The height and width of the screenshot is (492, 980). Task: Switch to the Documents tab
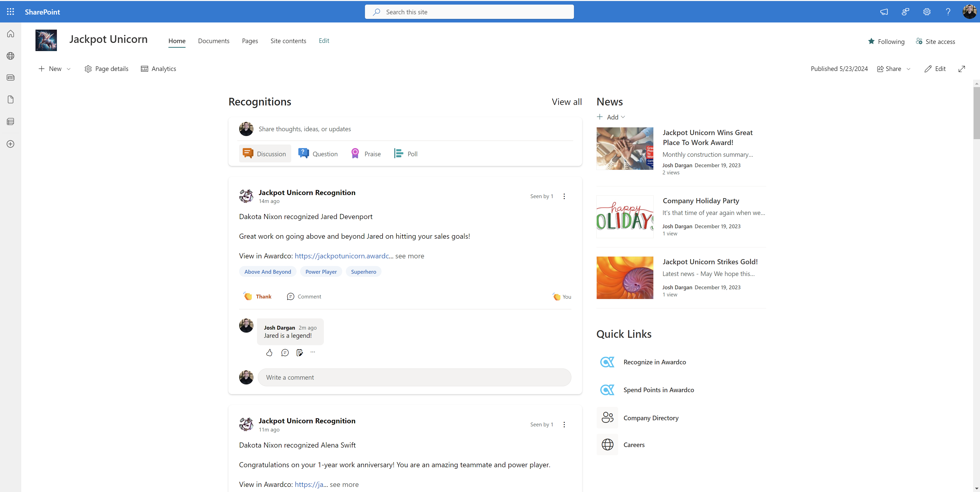(x=213, y=41)
